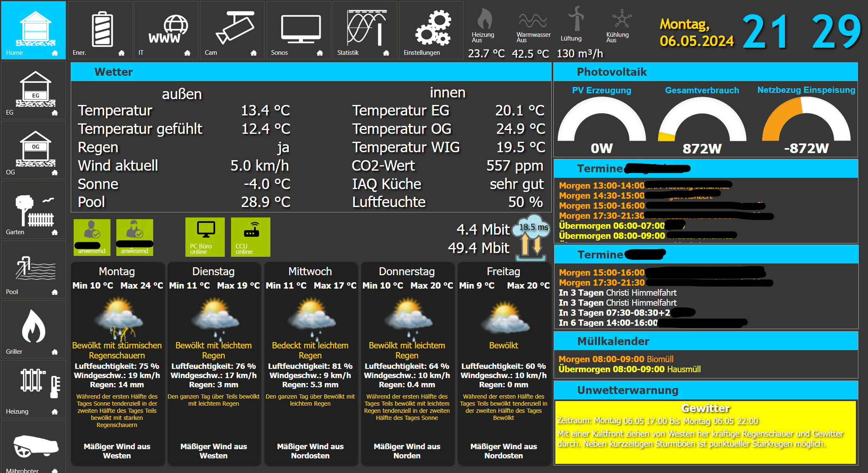This screenshot has height=473, width=868.
Task: Click the Warmwasser temperature 42.5 °C
Action: [x=530, y=54]
